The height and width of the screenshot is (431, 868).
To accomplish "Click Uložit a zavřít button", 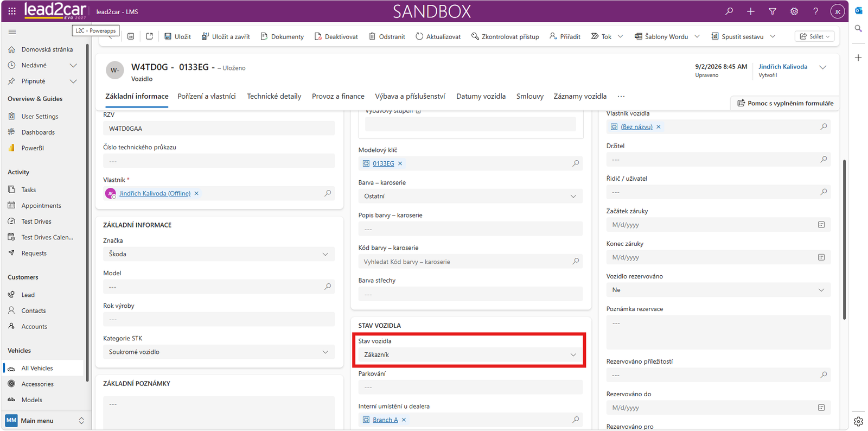I will (226, 36).
